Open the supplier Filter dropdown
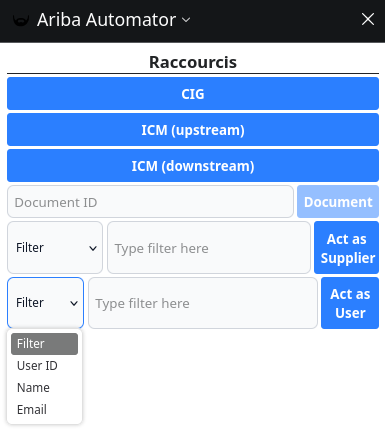 pyautogui.click(x=55, y=248)
